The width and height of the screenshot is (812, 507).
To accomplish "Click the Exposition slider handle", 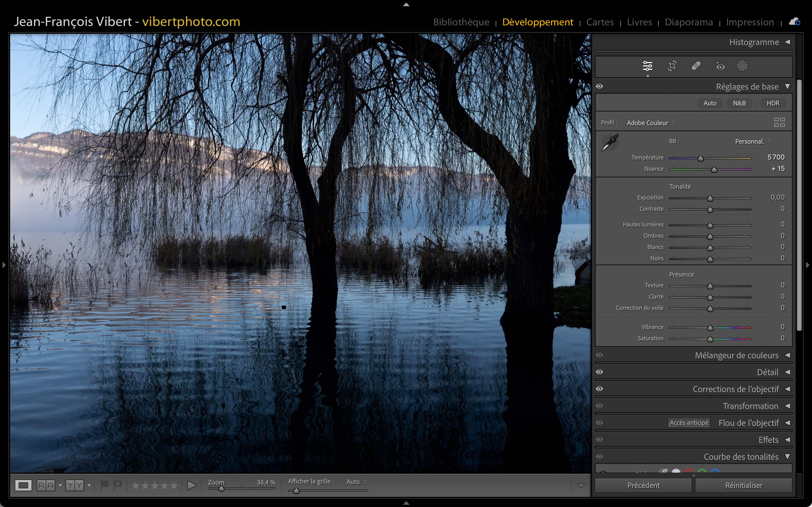I will tap(710, 199).
